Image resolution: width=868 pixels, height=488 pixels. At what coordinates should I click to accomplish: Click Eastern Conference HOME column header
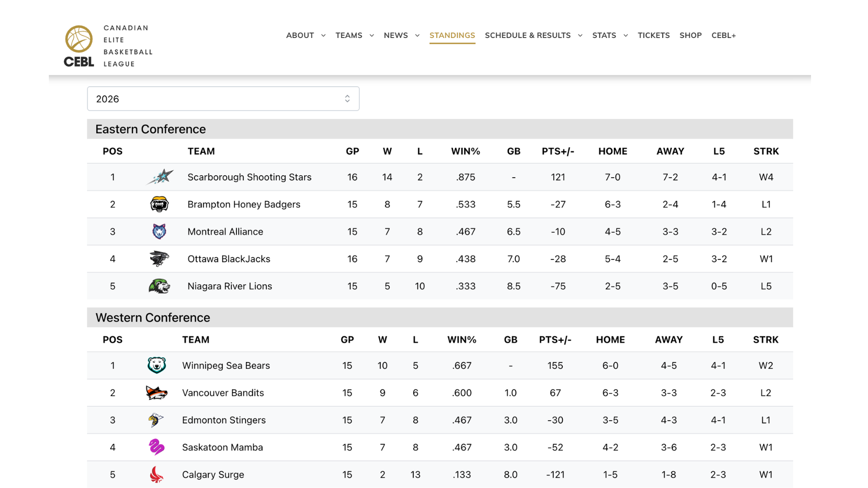click(613, 151)
